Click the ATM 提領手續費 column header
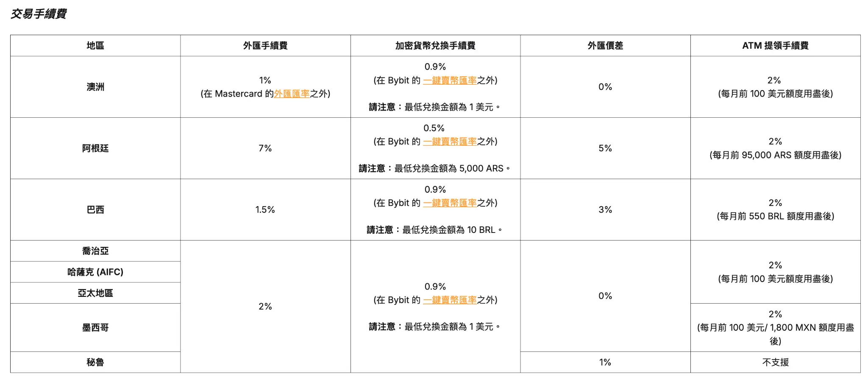The image size is (868, 379). coord(775,45)
